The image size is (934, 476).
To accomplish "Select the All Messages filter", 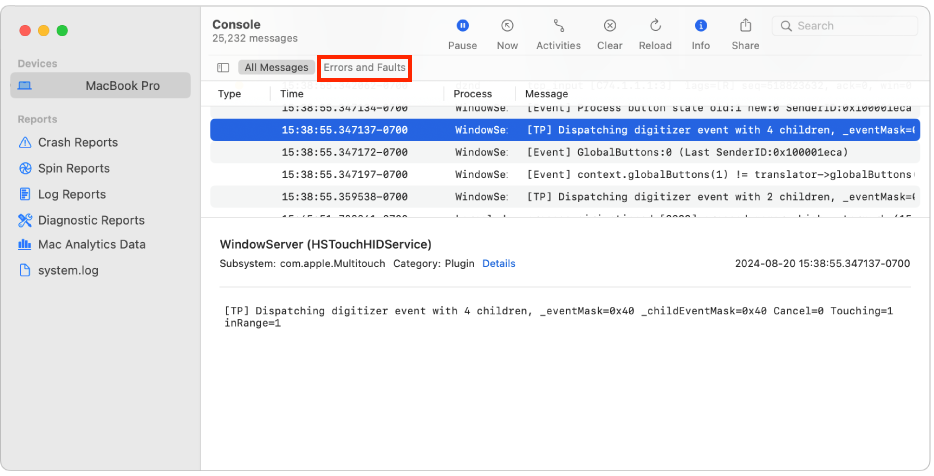I will 276,67.
